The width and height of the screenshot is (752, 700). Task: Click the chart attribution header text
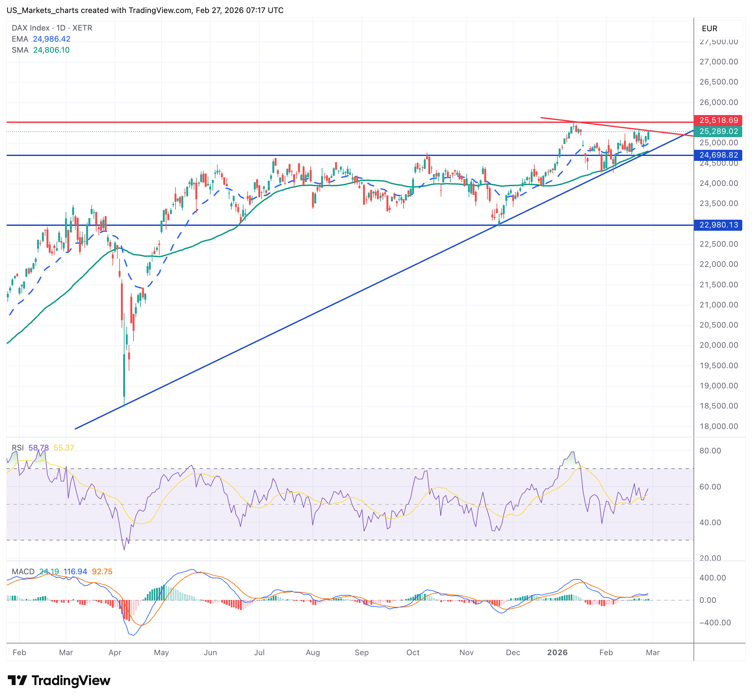pyautogui.click(x=145, y=10)
